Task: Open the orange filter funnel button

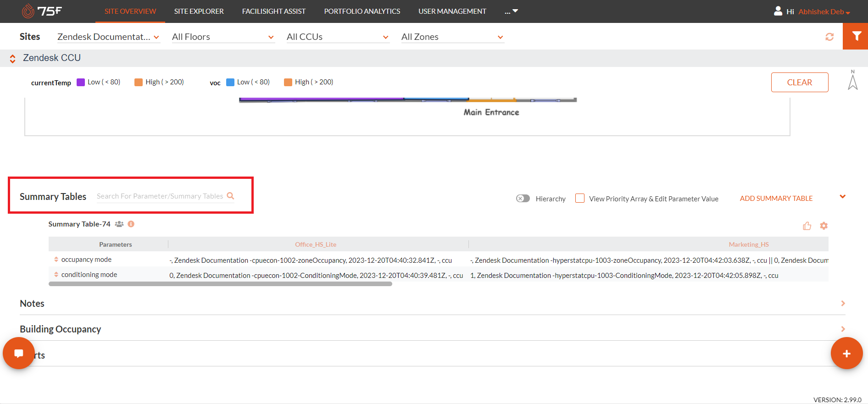Action: [856, 36]
